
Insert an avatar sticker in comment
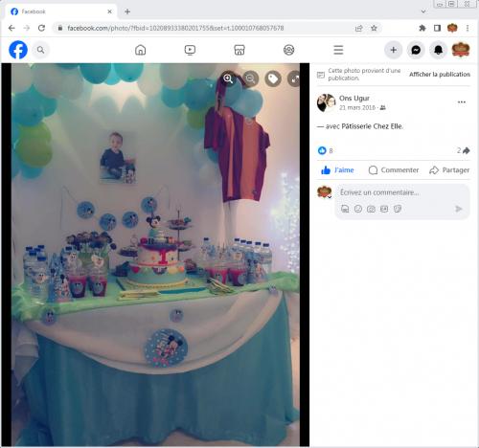click(x=345, y=209)
